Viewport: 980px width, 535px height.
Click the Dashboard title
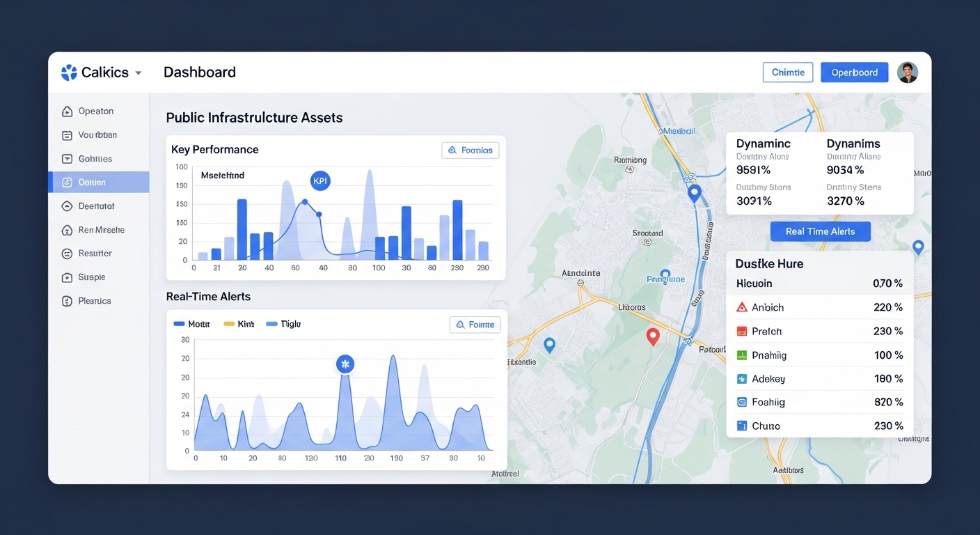coord(200,72)
